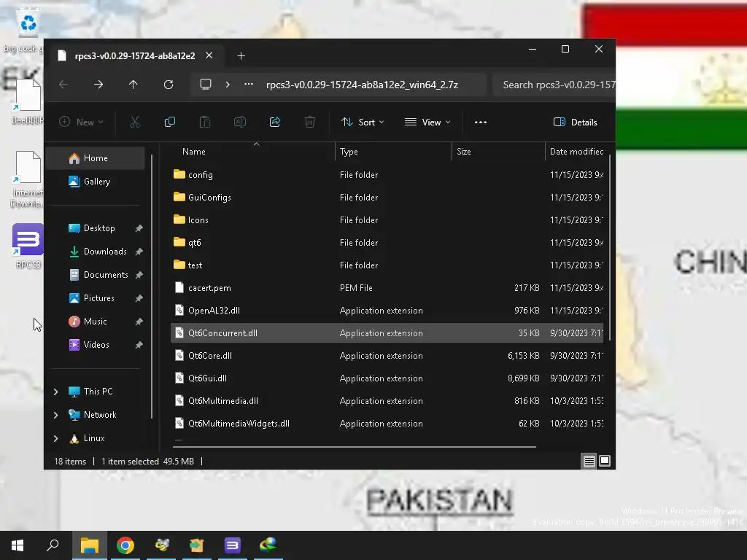Select the config folder

pos(387,175)
